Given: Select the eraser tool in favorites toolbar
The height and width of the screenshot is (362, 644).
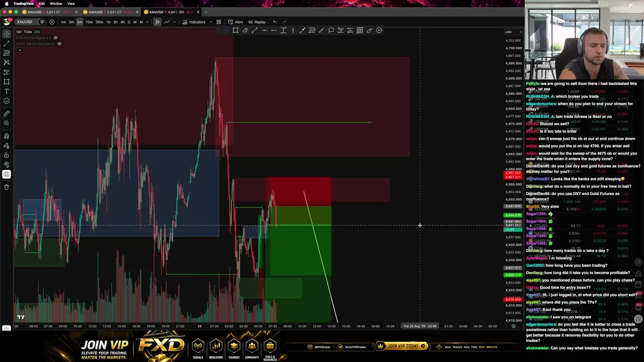Looking at the screenshot, I should tap(245, 30).
